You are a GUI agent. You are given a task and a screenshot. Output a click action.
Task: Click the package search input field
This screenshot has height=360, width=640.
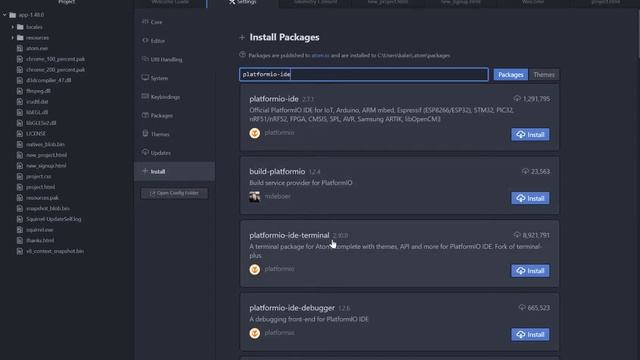pyautogui.click(x=364, y=74)
